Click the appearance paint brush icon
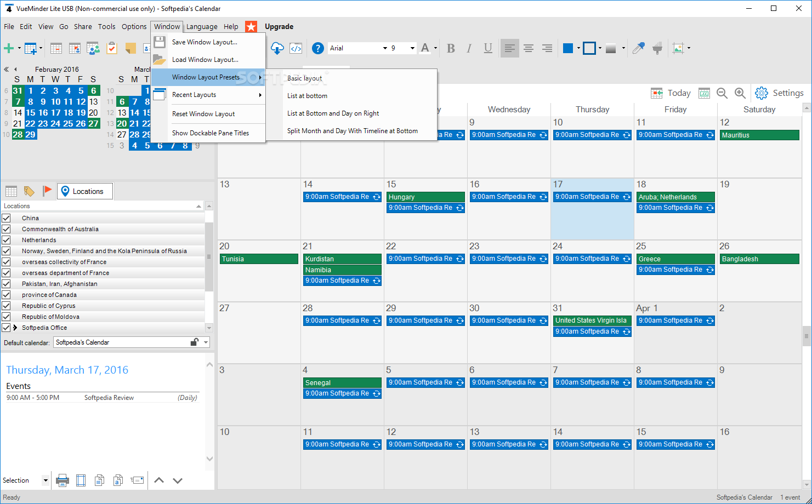 657,48
